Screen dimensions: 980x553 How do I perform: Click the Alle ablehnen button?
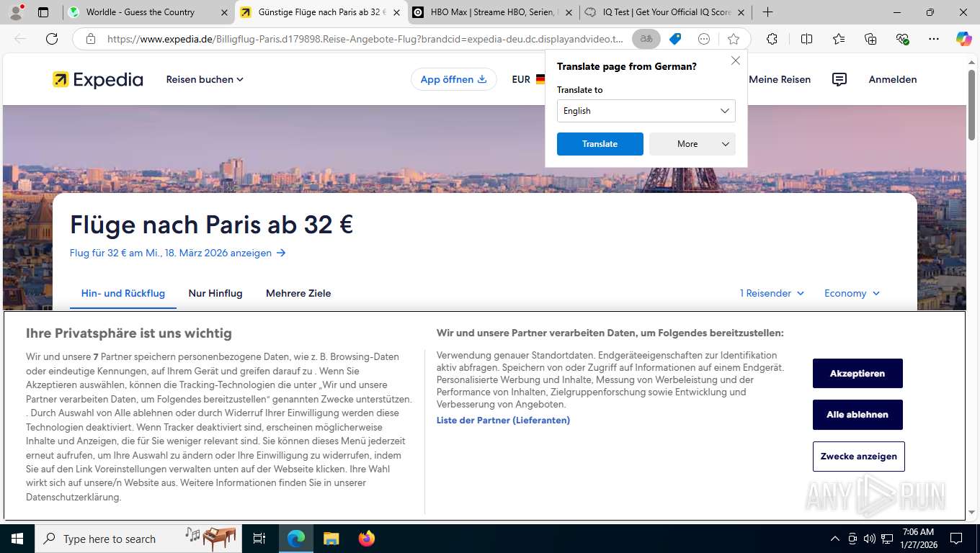click(857, 415)
